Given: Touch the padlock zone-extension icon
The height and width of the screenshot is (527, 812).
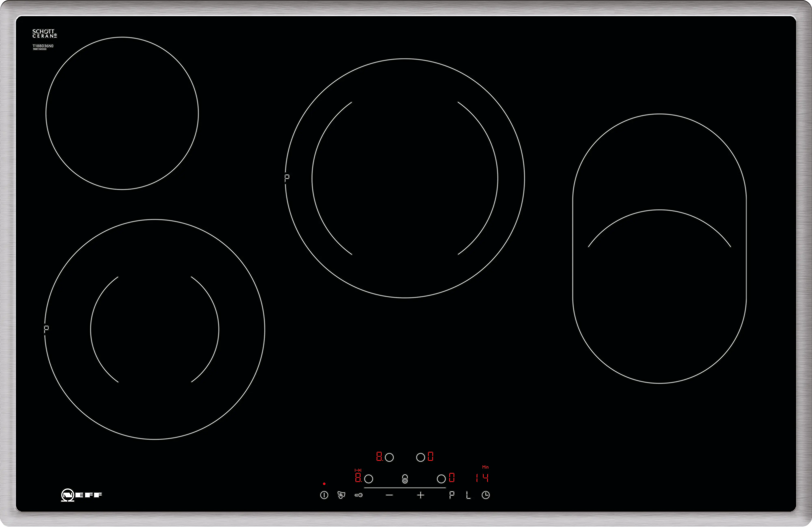Looking at the screenshot, I should click(x=405, y=479).
